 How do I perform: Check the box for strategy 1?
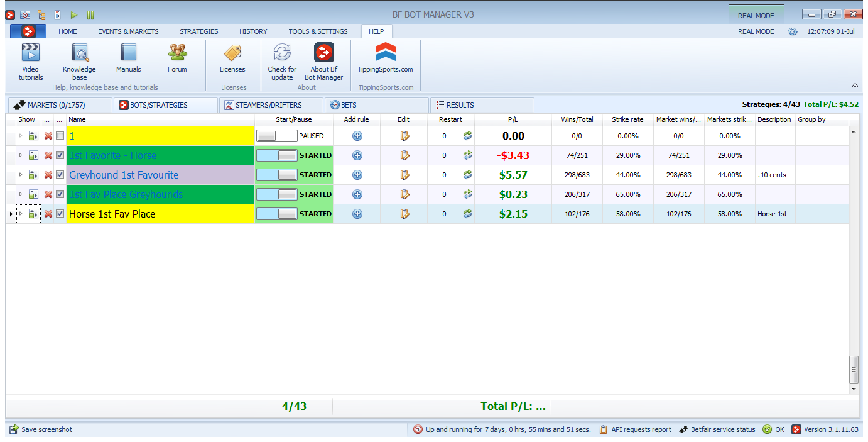(x=60, y=136)
